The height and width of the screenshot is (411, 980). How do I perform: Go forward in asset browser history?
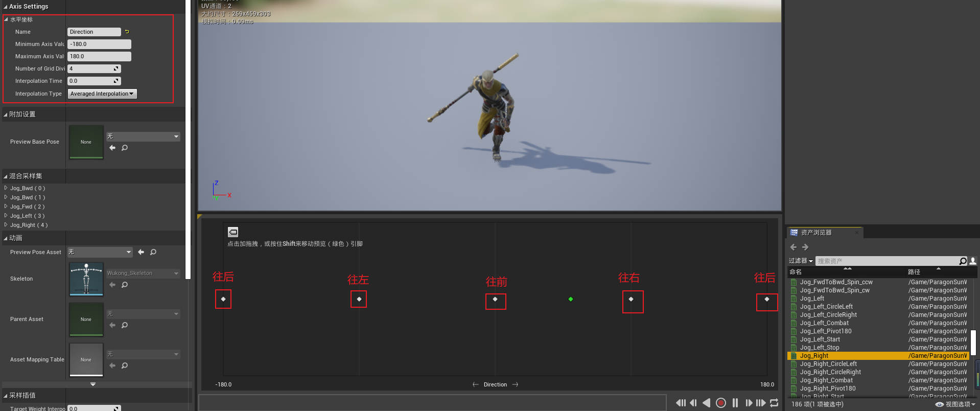click(805, 247)
